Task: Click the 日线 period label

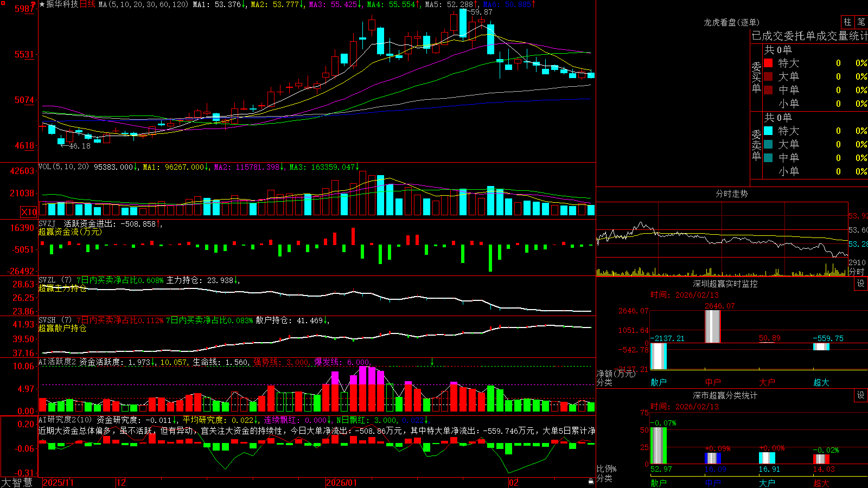Action: click(x=88, y=4)
